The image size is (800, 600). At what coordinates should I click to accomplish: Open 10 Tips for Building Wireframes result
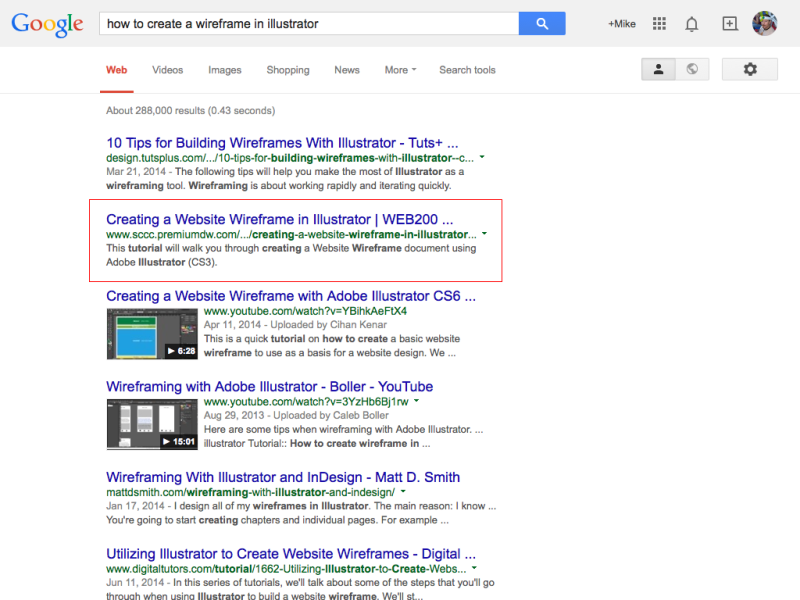tap(282, 143)
